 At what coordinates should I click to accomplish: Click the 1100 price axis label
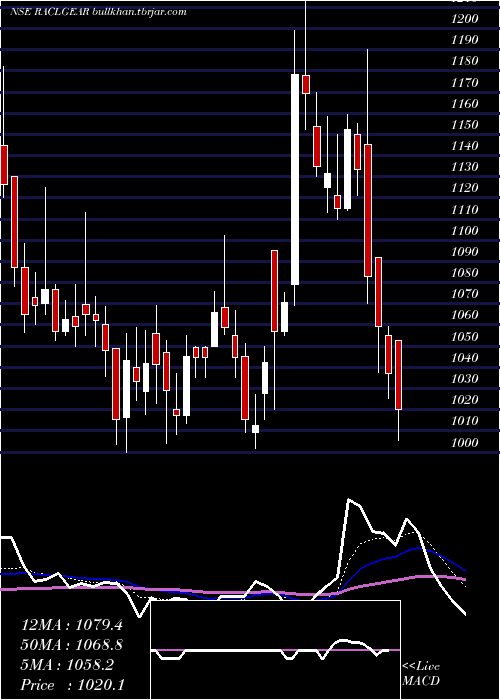pos(465,231)
